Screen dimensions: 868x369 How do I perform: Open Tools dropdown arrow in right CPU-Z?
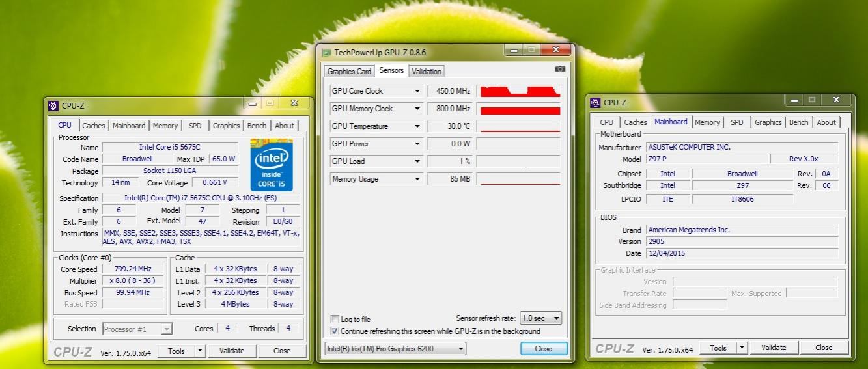742,348
